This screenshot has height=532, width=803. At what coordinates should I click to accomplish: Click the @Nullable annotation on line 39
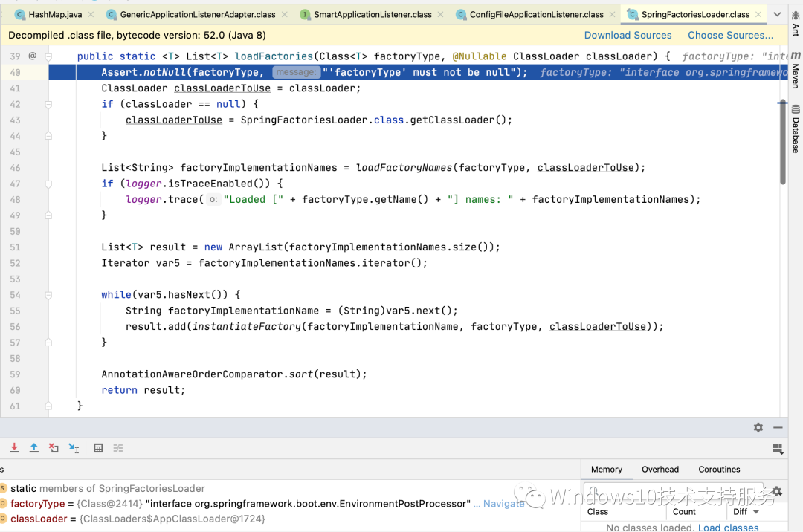[480, 56]
